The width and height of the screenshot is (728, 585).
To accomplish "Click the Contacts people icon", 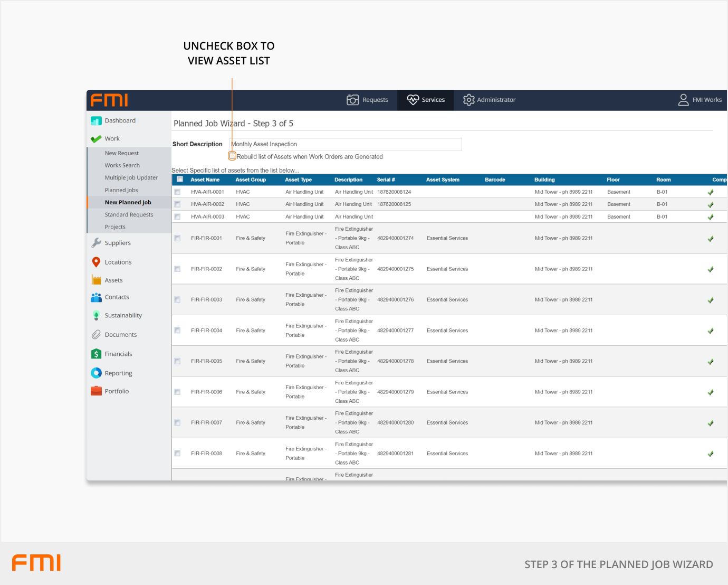I will pyautogui.click(x=96, y=297).
